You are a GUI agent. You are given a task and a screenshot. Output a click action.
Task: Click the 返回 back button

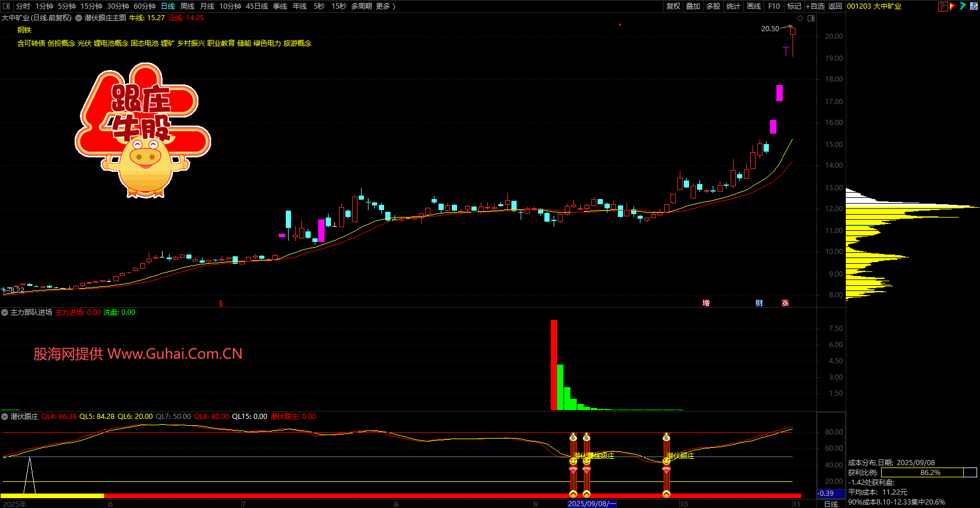(835, 6)
